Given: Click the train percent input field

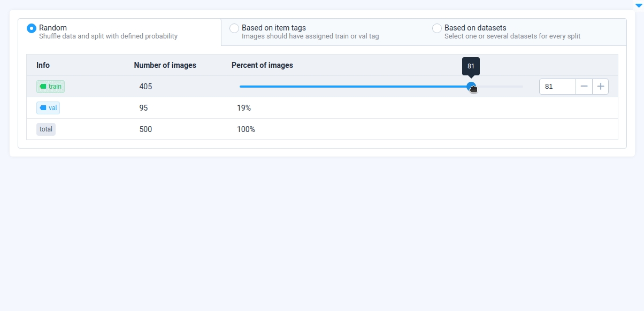Looking at the screenshot, I should click(557, 87).
